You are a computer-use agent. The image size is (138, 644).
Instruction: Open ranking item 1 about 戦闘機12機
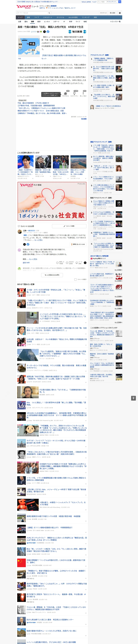point(103,59)
